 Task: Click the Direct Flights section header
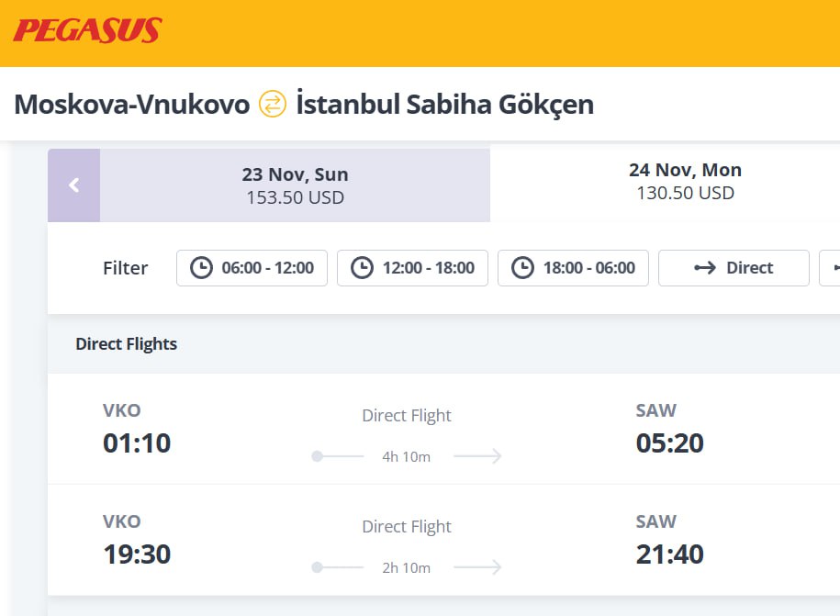tap(127, 344)
